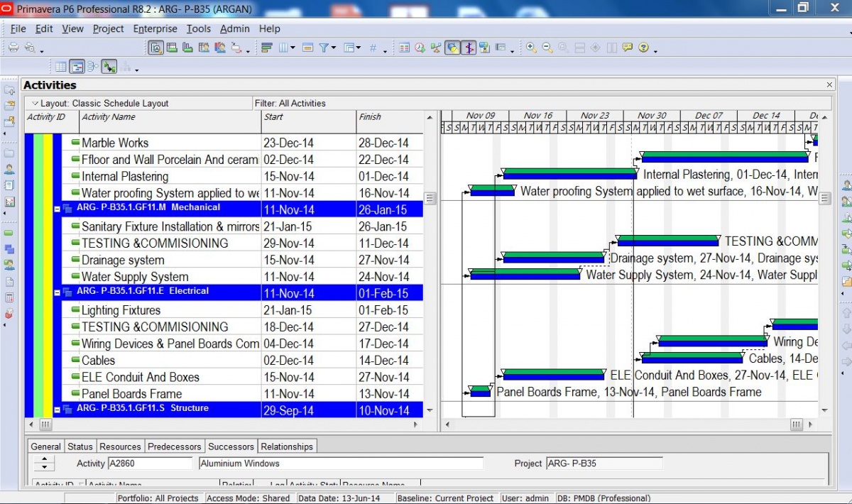
Task: Open WBS from the left sidebar
Action: 9,248
